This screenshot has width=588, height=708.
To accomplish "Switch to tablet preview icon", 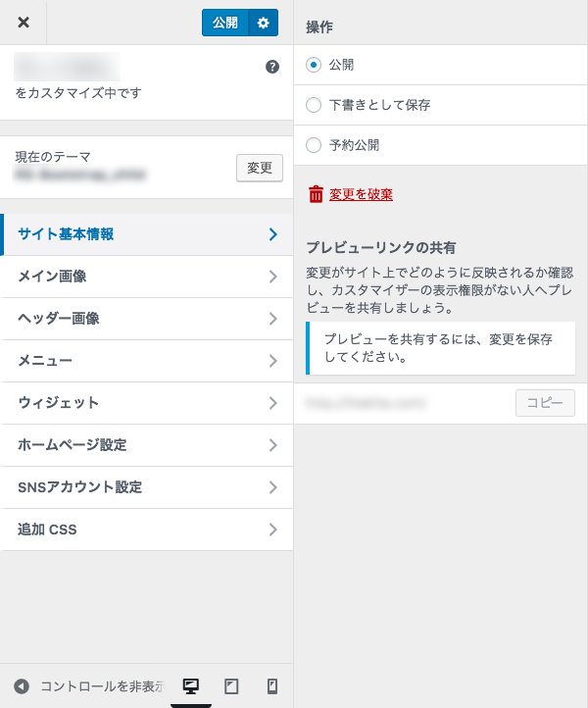I will pyautogui.click(x=231, y=685).
